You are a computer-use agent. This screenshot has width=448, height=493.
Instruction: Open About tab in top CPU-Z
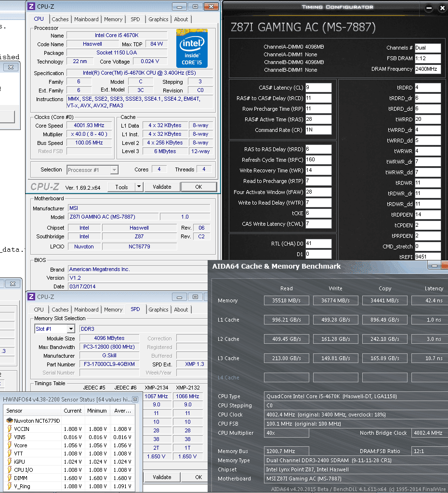tap(181, 19)
